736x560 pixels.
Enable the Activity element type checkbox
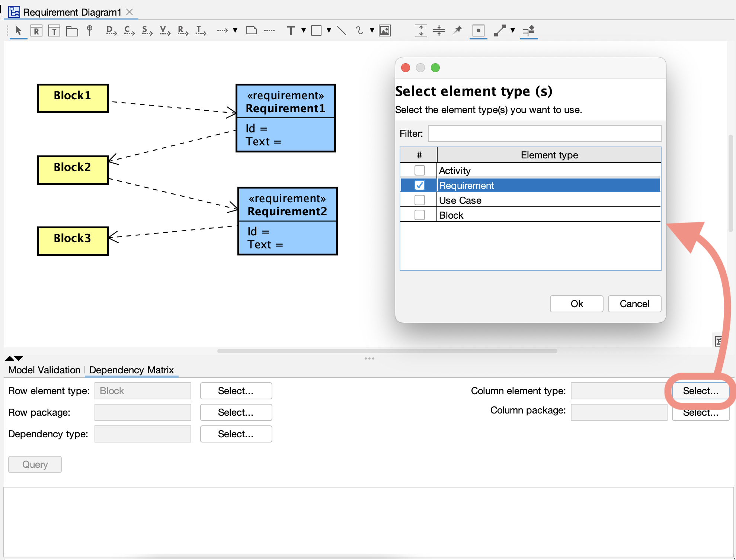click(419, 170)
